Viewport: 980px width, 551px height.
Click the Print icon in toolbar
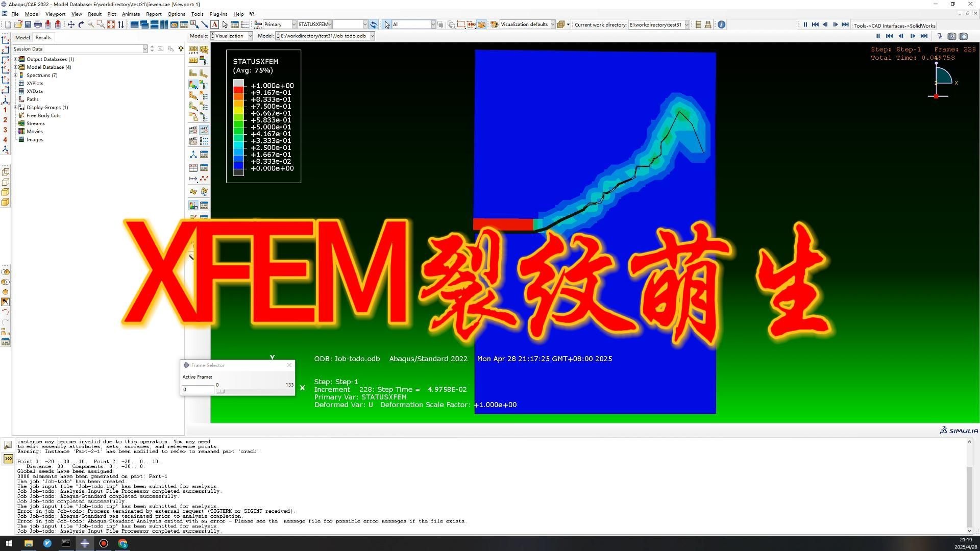click(x=38, y=24)
